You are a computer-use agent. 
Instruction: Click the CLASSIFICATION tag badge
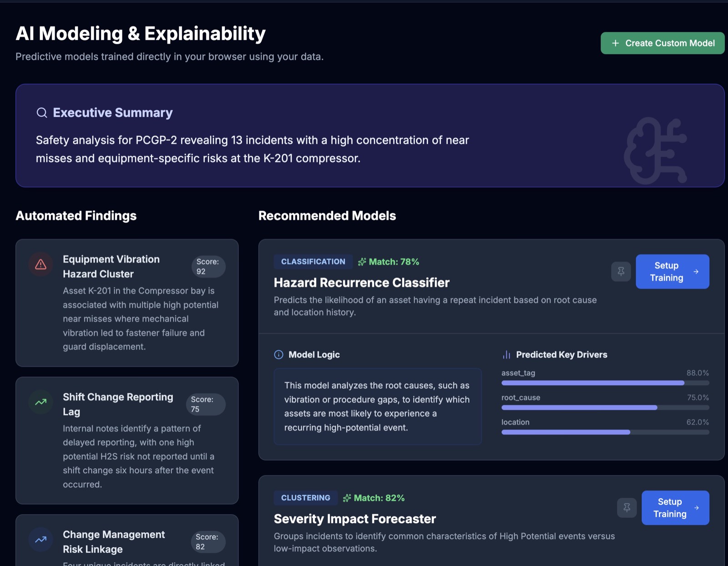[x=313, y=262]
